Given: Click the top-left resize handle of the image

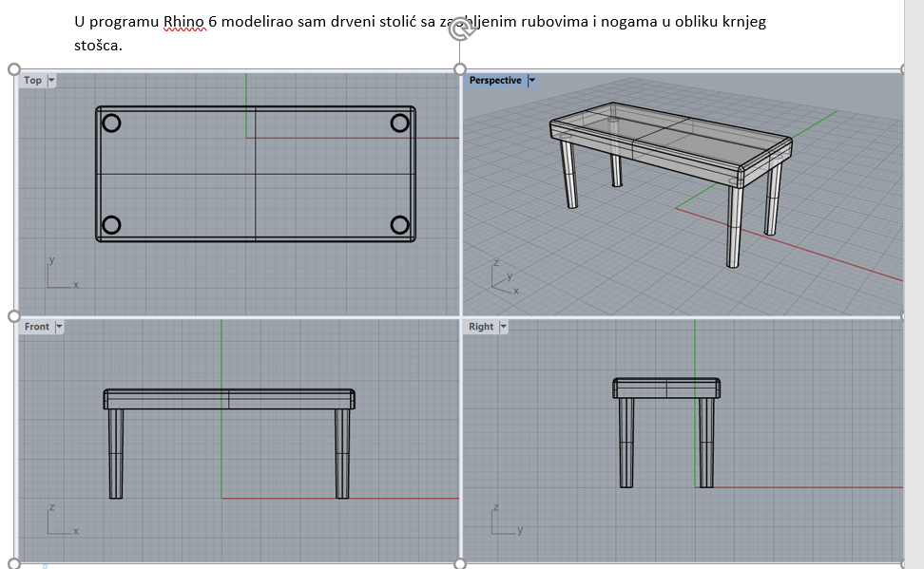Looking at the screenshot, I should click(x=13, y=69).
